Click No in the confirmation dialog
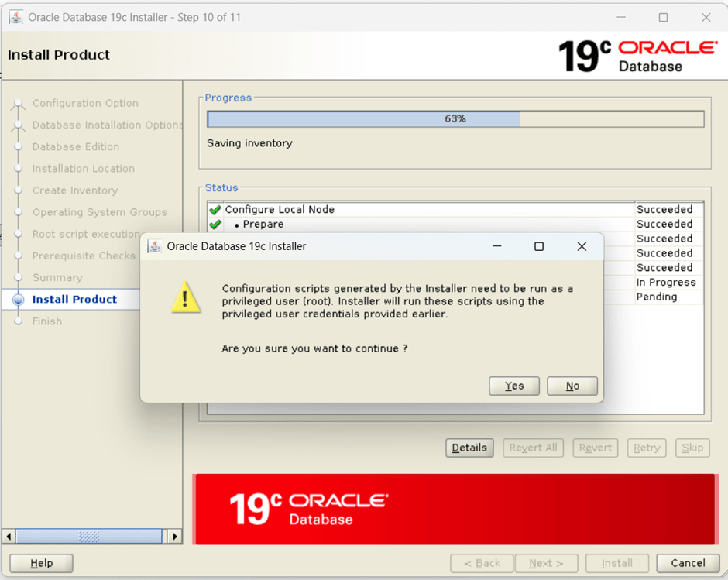 [572, 386]
